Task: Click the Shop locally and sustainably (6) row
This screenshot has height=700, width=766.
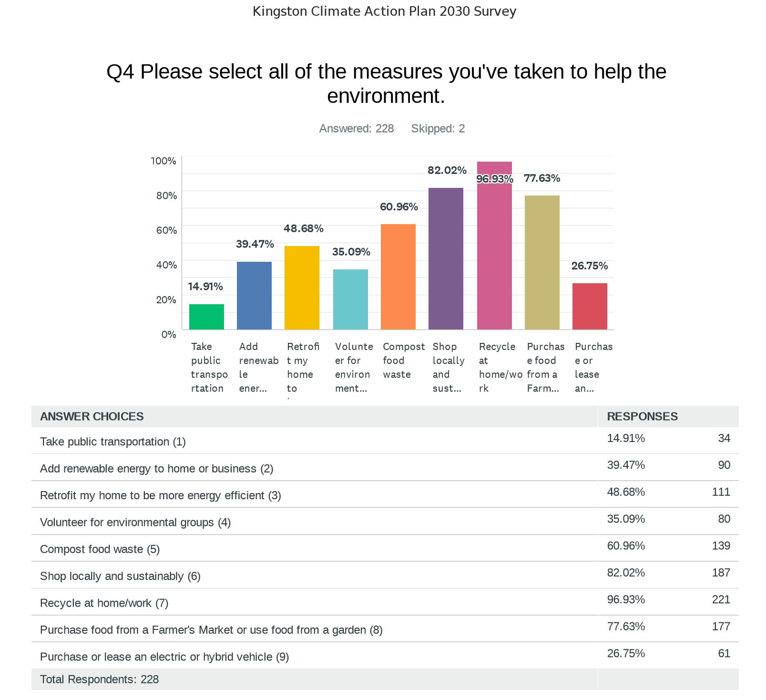Action: 120,576
